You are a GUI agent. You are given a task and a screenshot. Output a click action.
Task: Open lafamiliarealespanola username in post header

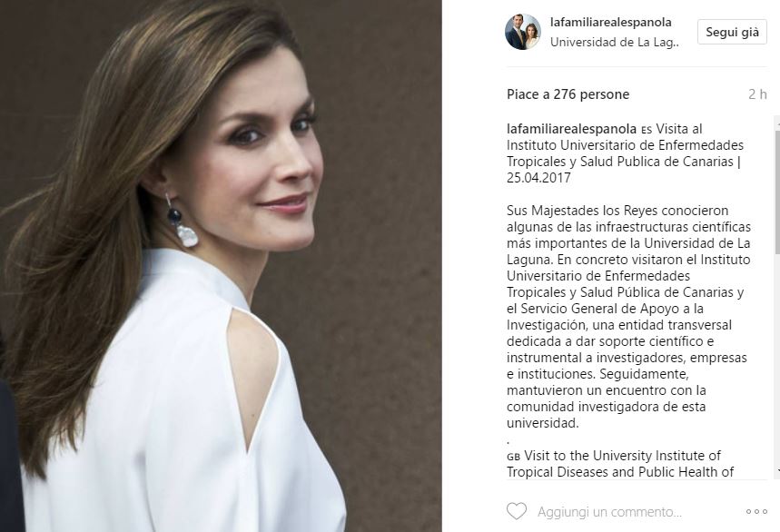pos(611,23)
